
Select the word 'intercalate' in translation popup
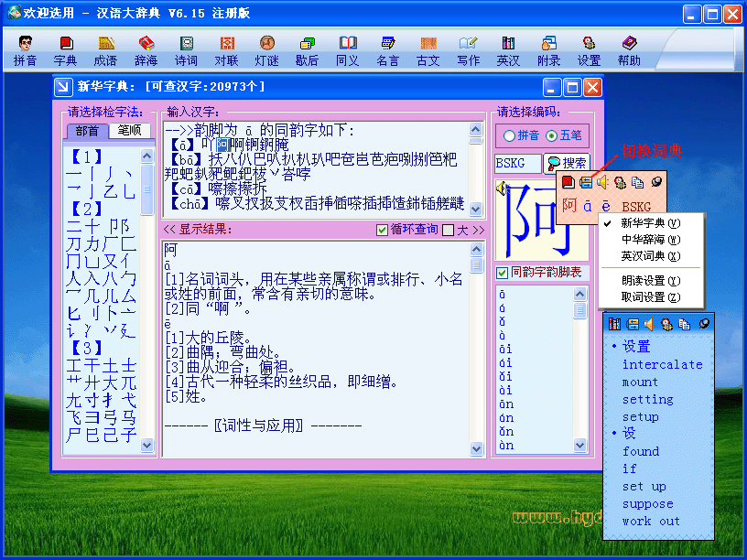coord(662,364)
